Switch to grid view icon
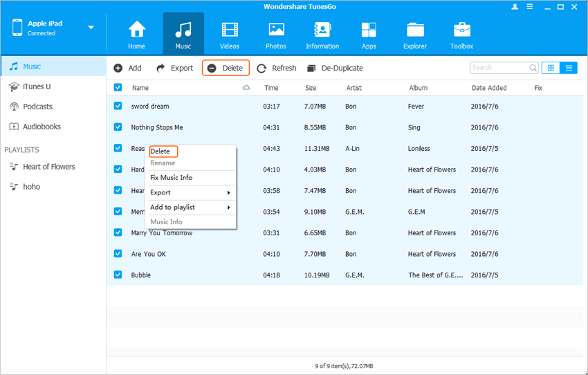This screenshot has width=588, height=375. click(551, 68)
